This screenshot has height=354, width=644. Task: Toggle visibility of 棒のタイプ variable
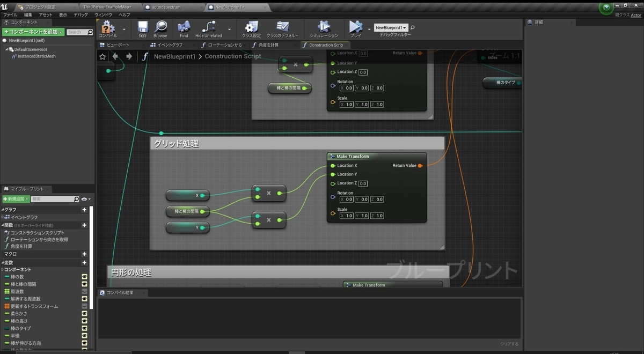(84, 328)
